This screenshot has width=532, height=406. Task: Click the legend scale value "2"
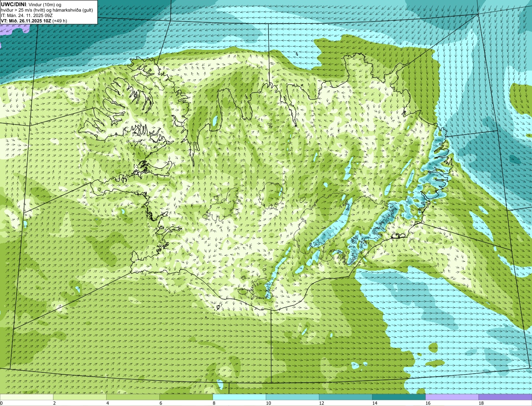[x=54, y=403]
